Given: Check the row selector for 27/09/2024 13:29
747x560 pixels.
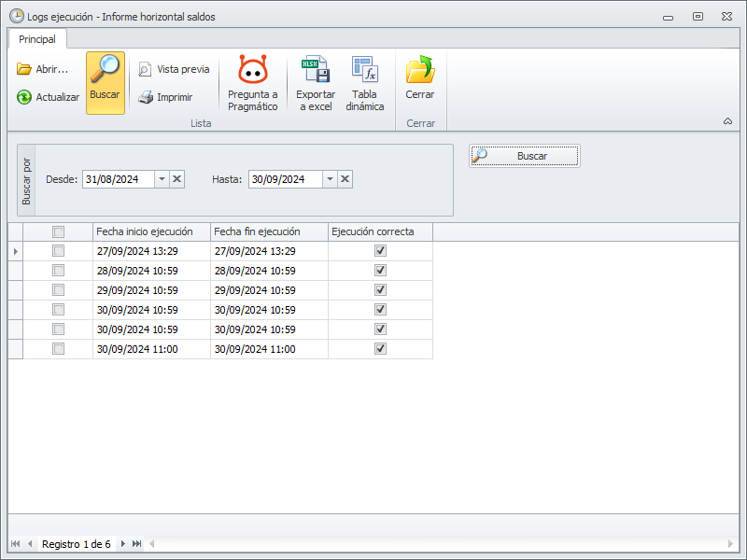Looking at the screenshot, I should tap(58, 251).
